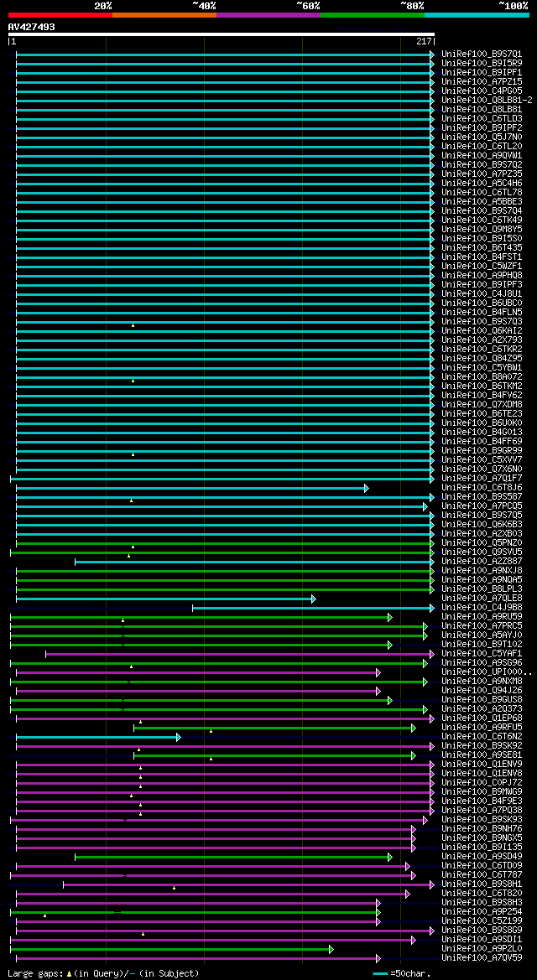Click the green ~80% identity legend segment
This screenshot has height=980, width=537.
tap(373, 15)
